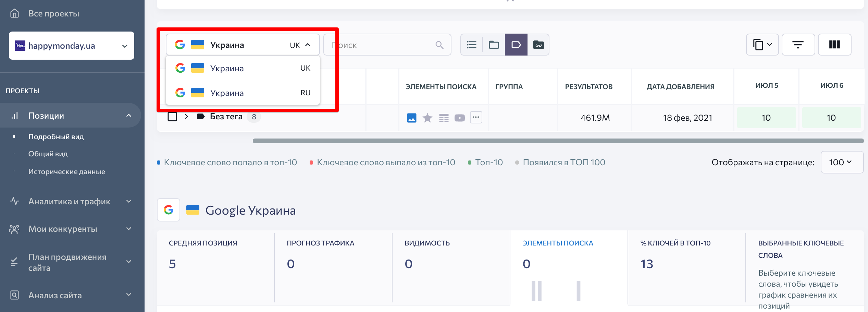Click the ИЮЛ 6 date column header

tap(832, 85)
